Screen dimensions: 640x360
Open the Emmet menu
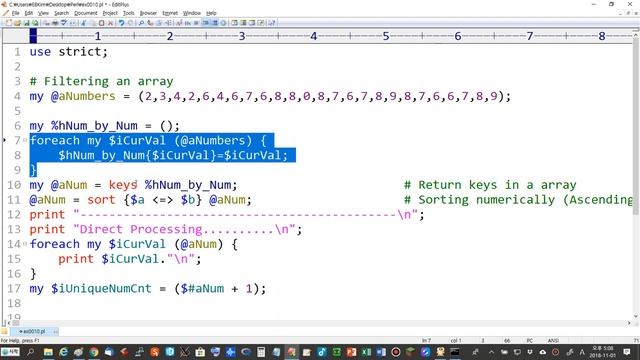click(170, 13)
